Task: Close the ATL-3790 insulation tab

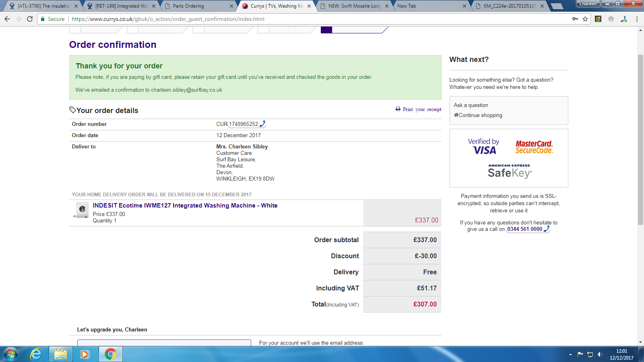Action: click(x=76, y=6)
